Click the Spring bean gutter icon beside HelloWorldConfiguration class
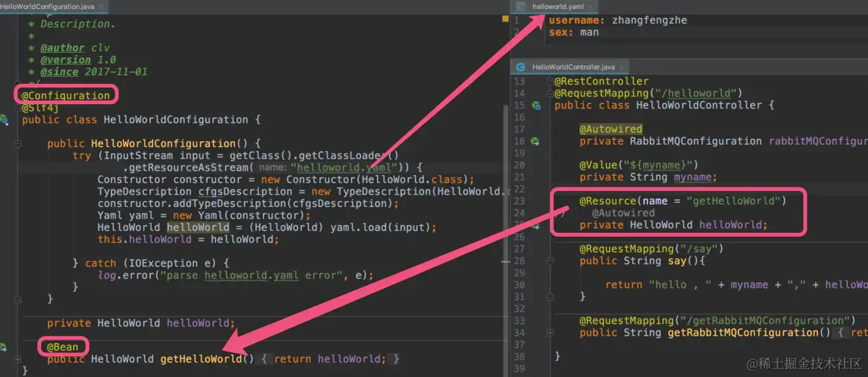Screen dimensions: 868x377 tap(4, 119)
